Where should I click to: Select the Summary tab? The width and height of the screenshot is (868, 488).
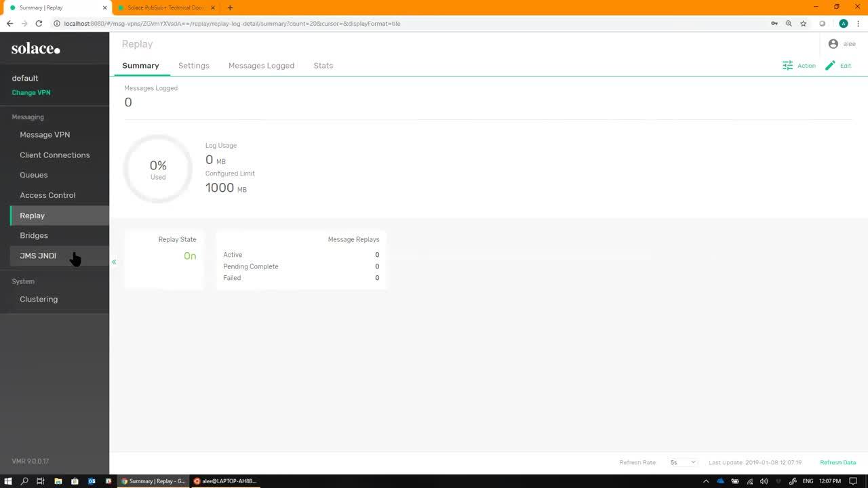point(140,66)
